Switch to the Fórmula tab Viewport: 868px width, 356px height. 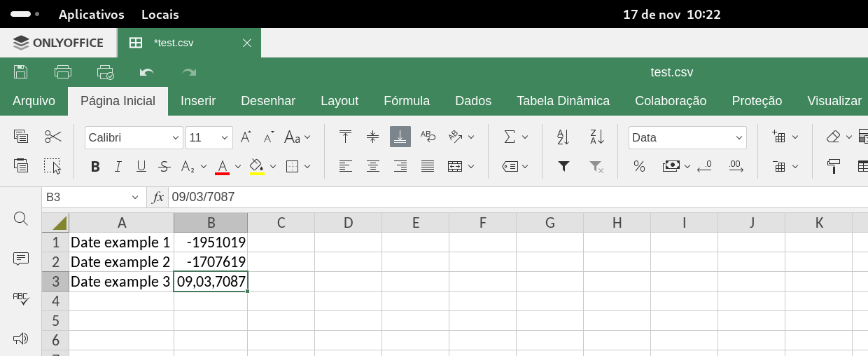pyautogui.click(x=407, y=101)
